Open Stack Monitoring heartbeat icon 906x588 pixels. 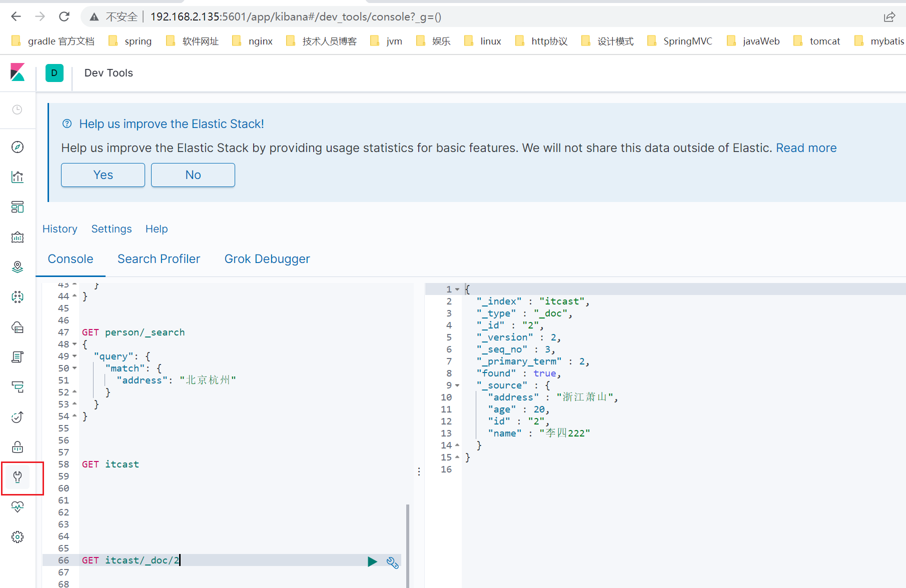[x=18, y=507]
